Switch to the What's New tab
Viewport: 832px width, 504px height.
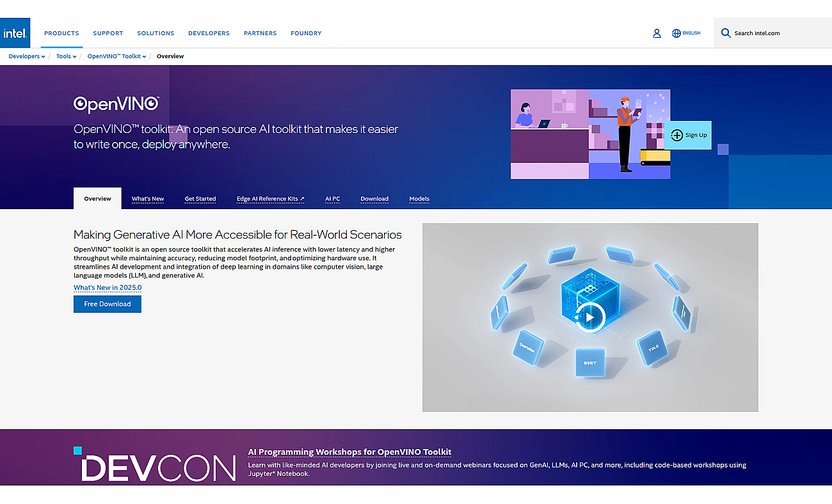(x=148, y=199)
